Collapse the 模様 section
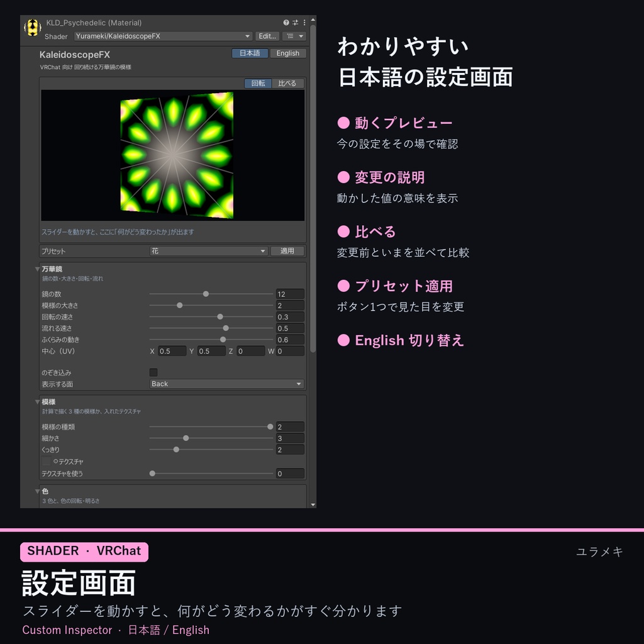644x644 pixels. [x=37, y=402]
